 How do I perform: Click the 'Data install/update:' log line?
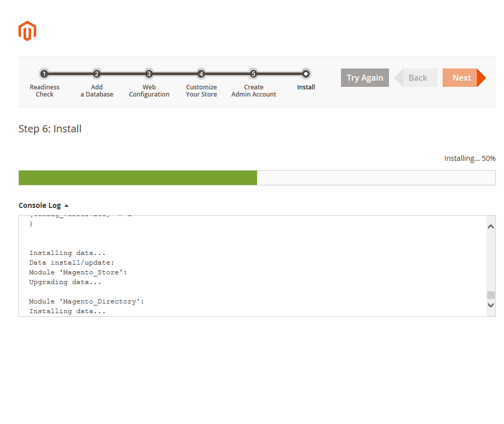click(72, 263)
